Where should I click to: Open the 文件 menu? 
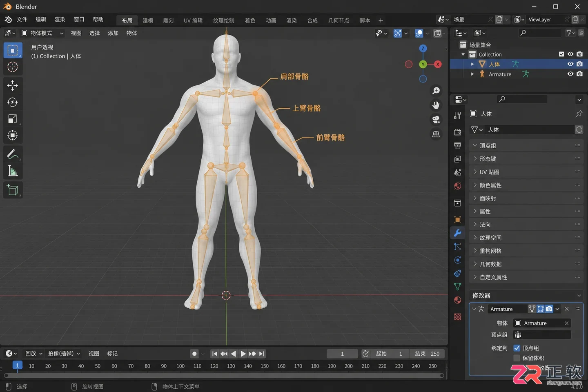point(22,20)
